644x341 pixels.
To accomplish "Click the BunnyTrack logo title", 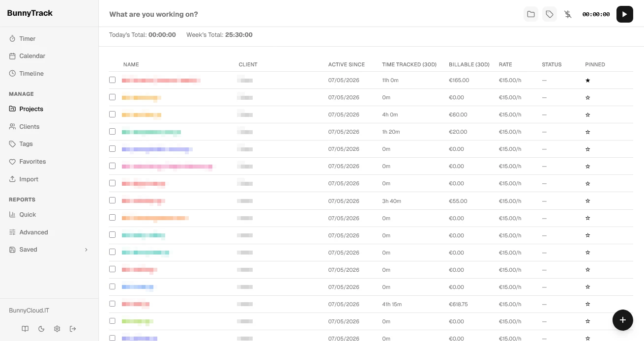I will (30, 13).
